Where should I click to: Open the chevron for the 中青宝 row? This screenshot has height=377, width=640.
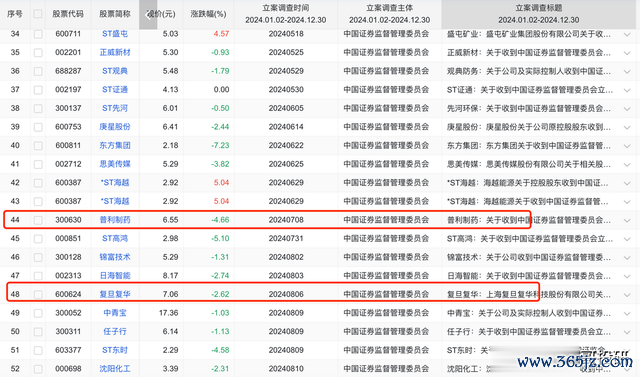[627, 314]
